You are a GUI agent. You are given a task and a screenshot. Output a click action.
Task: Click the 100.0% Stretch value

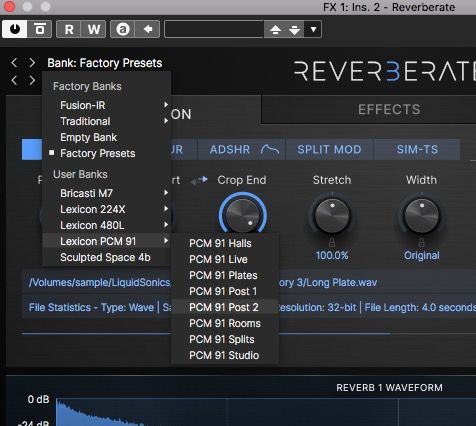pyautogui.click(x=332, y=256)
